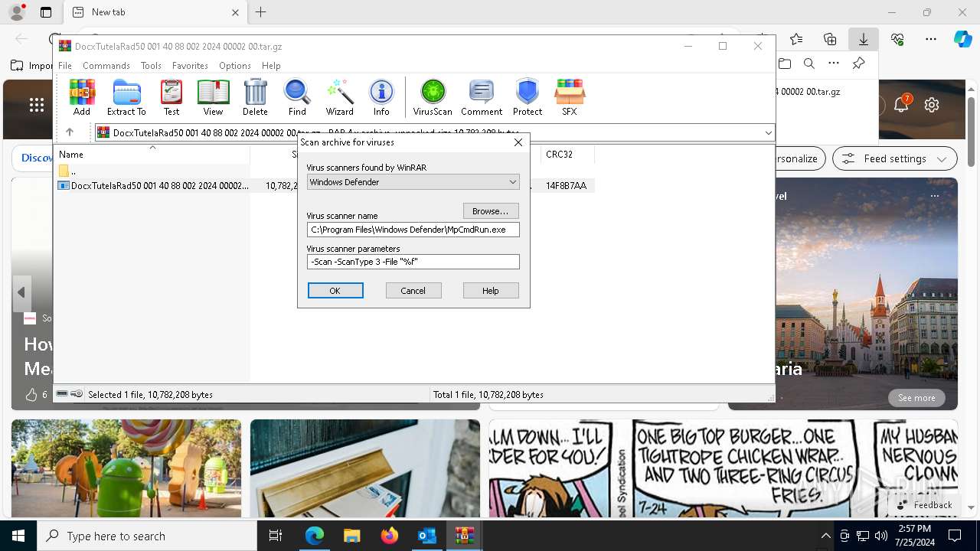Open page settings gear icon
Viewport: 980px width, 551px height.
932,105
